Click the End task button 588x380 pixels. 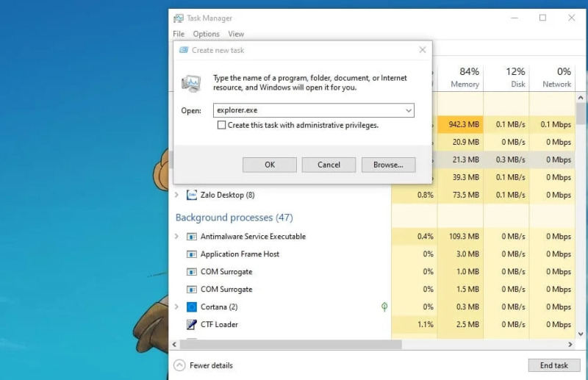click(554, 365)
